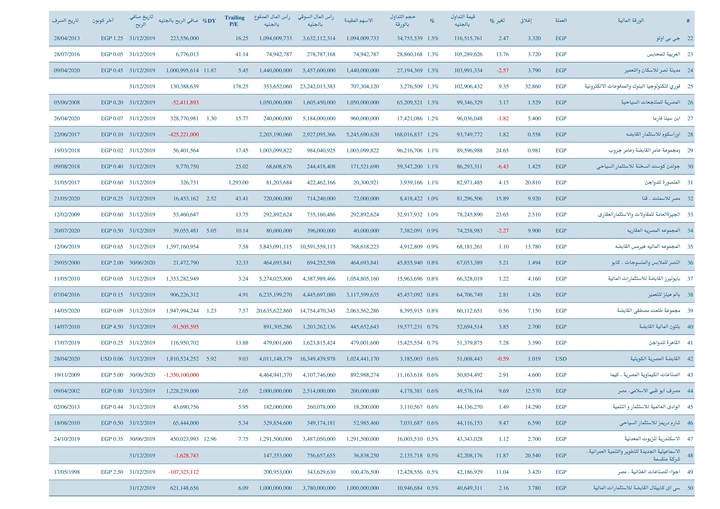Click the '%DY' column header
This screenshot has height=509, width=720.
click(209, 21)
